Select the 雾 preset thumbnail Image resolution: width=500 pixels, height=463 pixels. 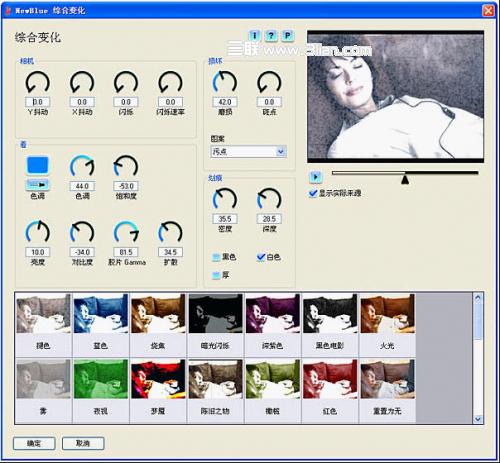click(44, 379)
